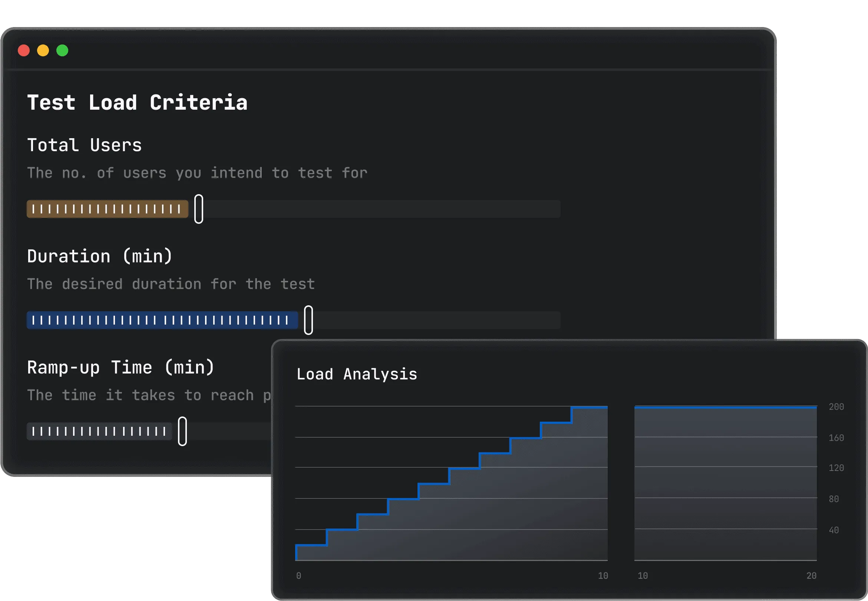868x601 pixels.
Task: Click the Total Users slider handle
Action: click(x=198, y=209)
